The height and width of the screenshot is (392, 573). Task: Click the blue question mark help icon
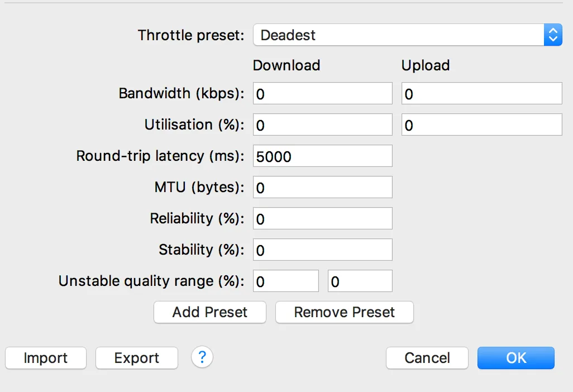click(202, 357)
